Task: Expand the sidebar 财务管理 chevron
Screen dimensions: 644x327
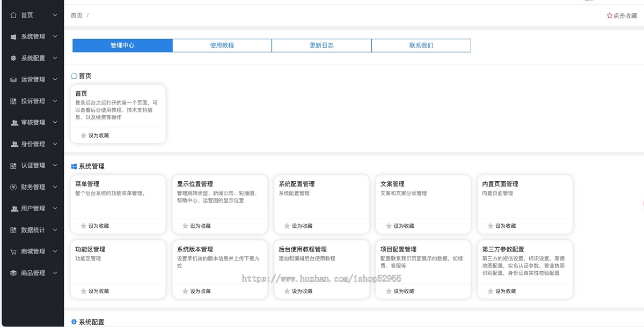Action: [55, 187]
